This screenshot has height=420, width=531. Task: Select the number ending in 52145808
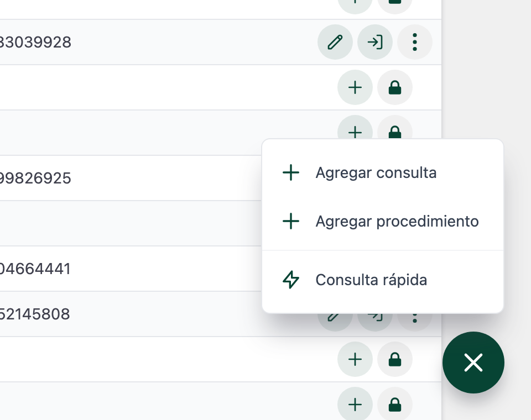(x=34, y=314)
